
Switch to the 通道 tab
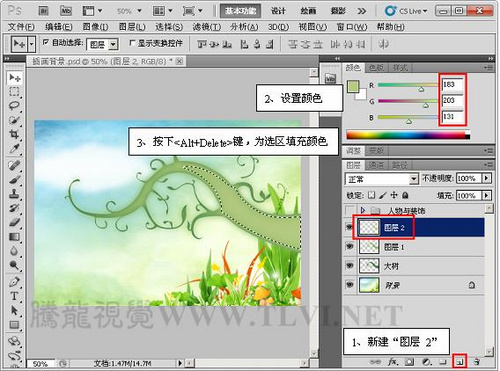[x=376, y=165]
